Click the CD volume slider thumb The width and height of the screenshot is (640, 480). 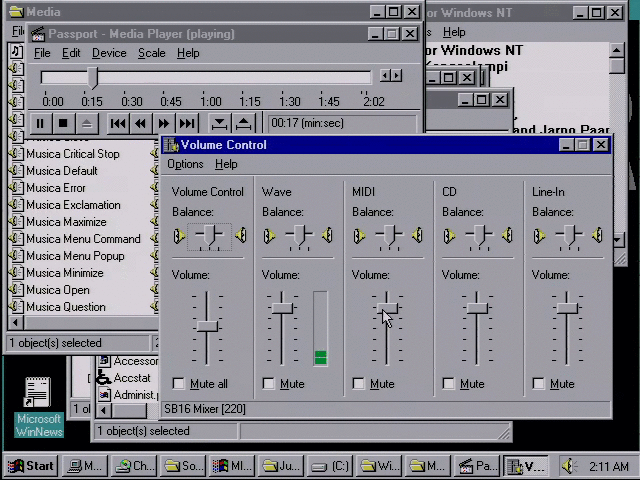click(x=477, y=308)
